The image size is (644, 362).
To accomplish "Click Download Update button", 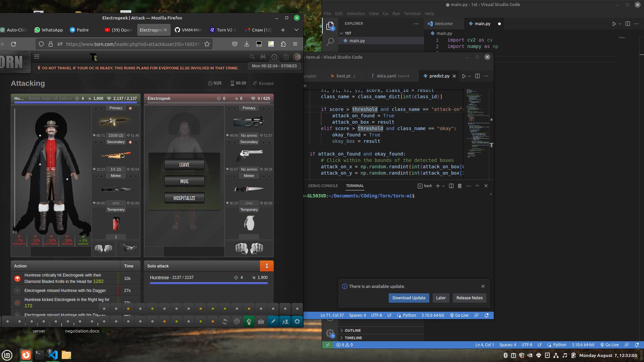I will (409, 298).
